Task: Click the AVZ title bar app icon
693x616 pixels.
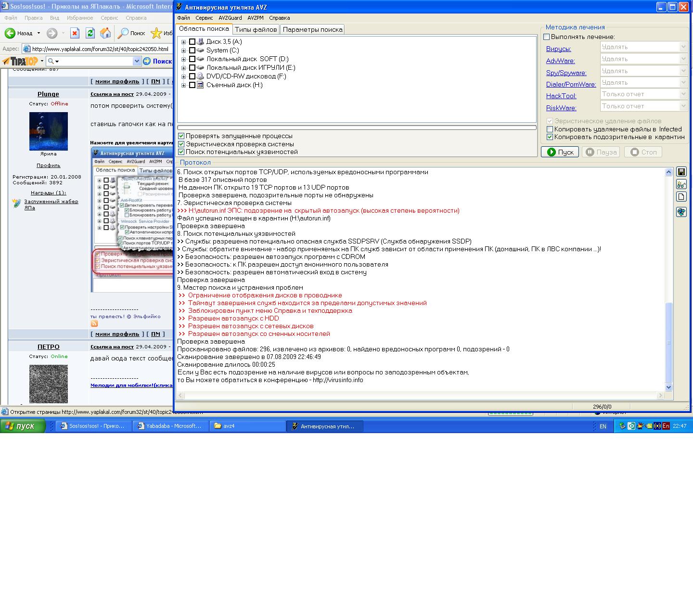Action: click(180, 7)
